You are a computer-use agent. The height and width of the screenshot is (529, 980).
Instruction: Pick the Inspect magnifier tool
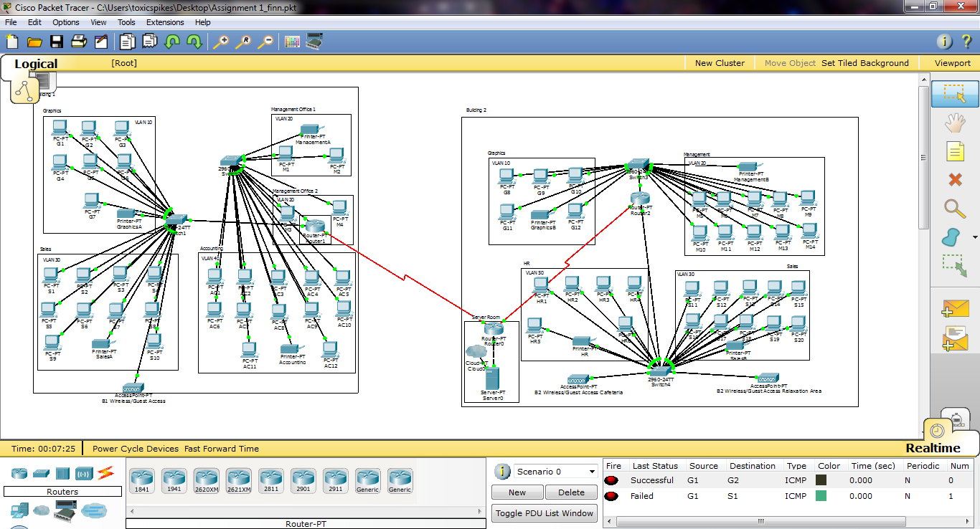(955, 209)
